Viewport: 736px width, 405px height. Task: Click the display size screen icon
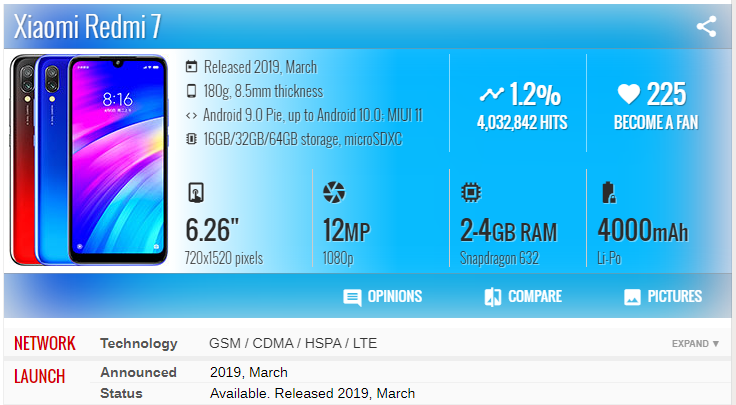point(196,192)
